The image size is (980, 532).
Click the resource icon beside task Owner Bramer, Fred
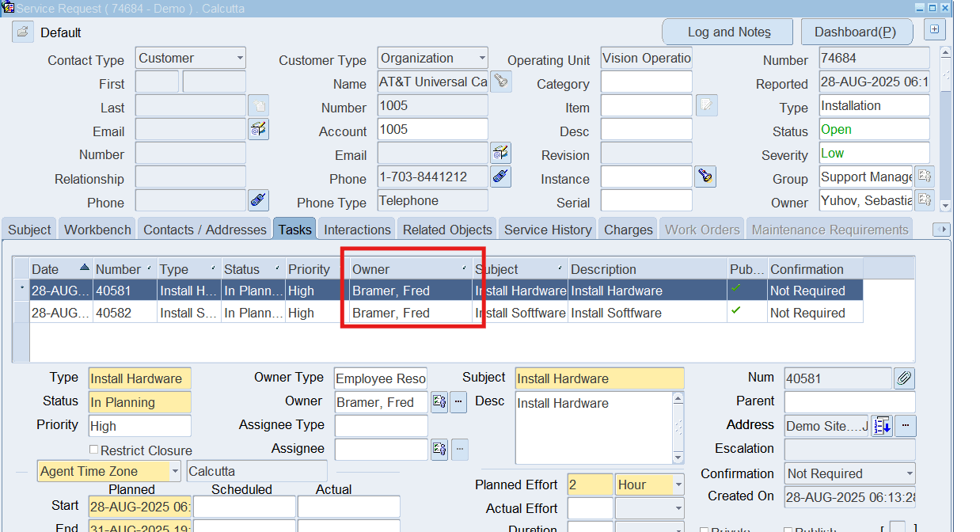tap(439, 402)
